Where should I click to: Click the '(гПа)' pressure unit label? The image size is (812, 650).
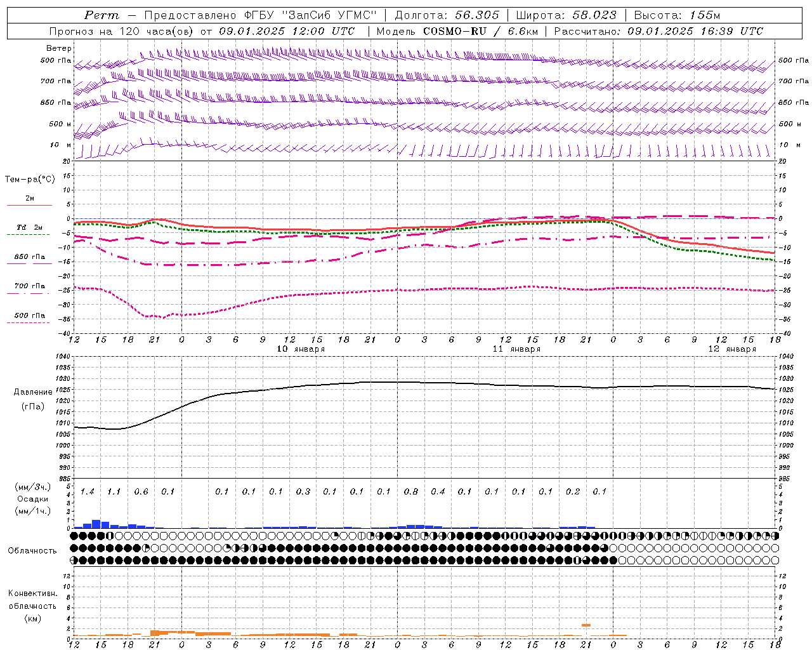coord(33,407)
